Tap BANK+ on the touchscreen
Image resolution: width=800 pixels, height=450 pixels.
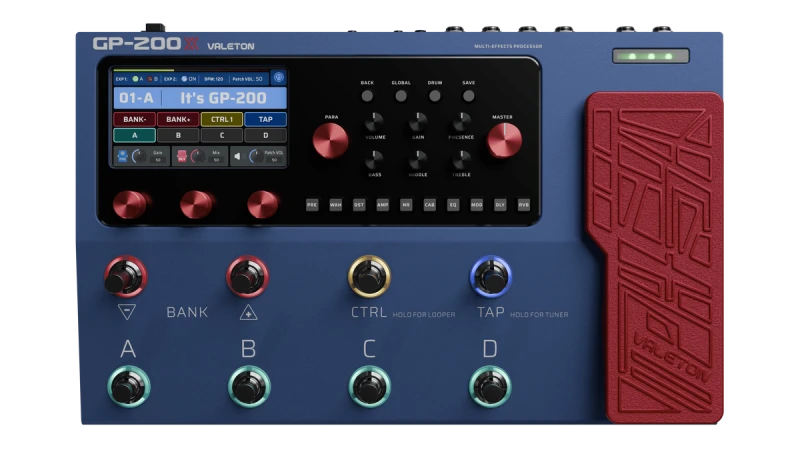click(178, 119)
